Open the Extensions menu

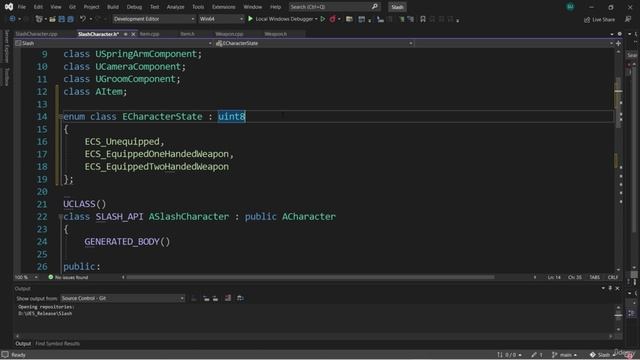[x=224, y=7]
